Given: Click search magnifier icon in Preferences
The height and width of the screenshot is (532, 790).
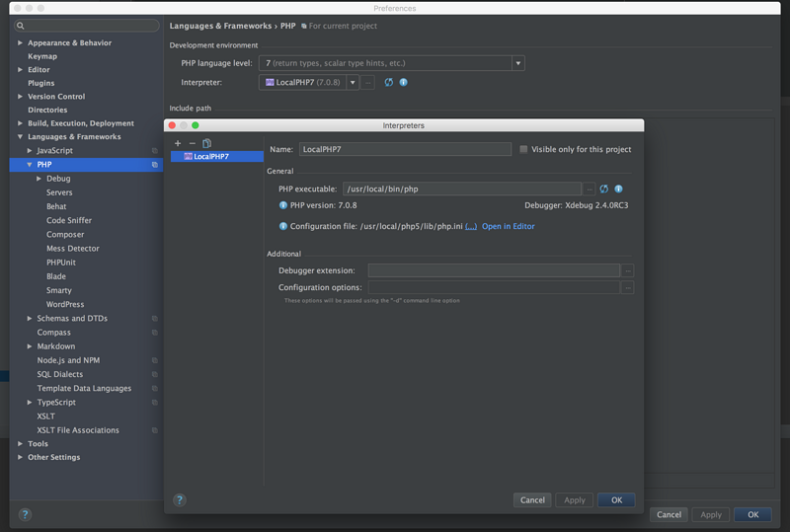Looking at the screenshot, I should [20, 26].
